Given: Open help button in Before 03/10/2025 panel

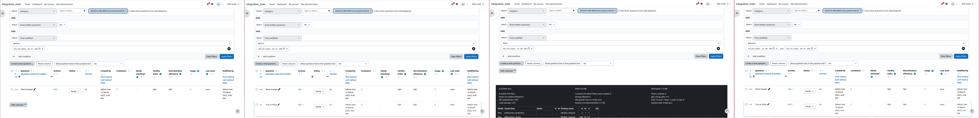Looking at the screenshot, I should 237,111.
